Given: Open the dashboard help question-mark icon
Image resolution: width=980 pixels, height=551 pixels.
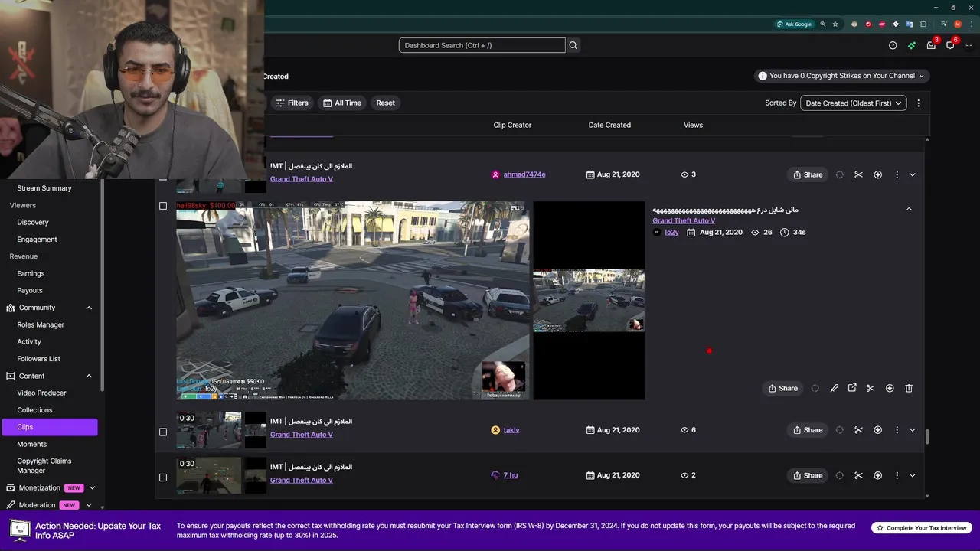Looking at the screenshot, I should [893, 45].
